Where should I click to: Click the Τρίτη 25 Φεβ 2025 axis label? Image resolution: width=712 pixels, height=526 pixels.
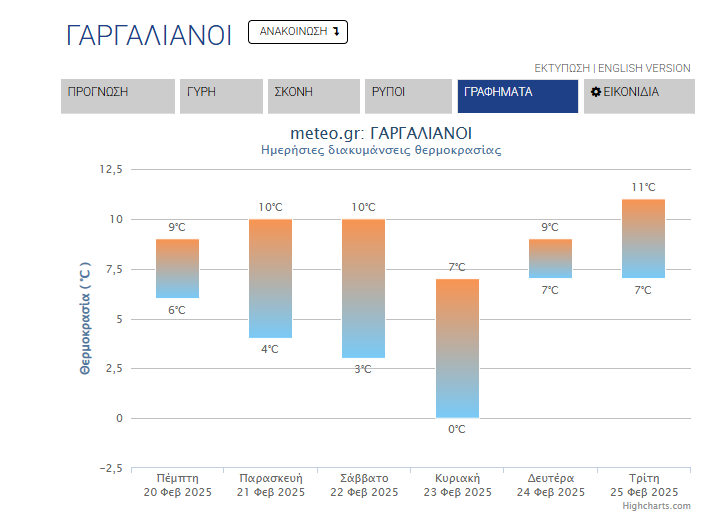click(x=644, y=485)
